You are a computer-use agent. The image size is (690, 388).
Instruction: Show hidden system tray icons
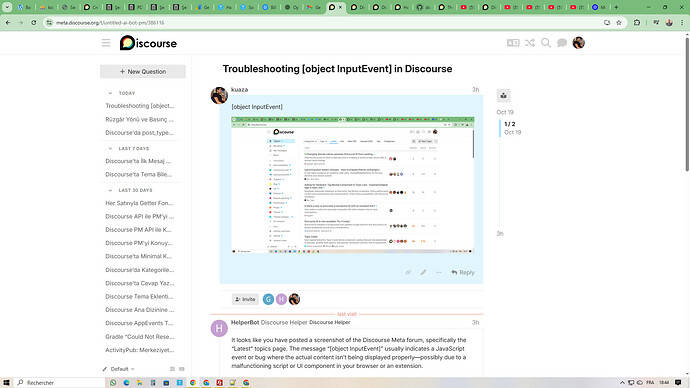(622, 383)
